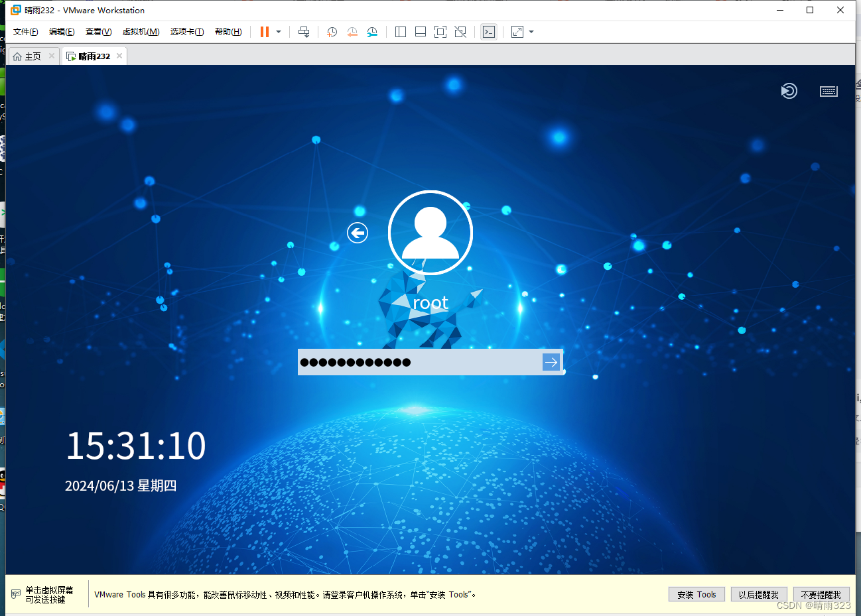861x616 pixels.
Task: Close the 主页 tab
Action: 52,56
